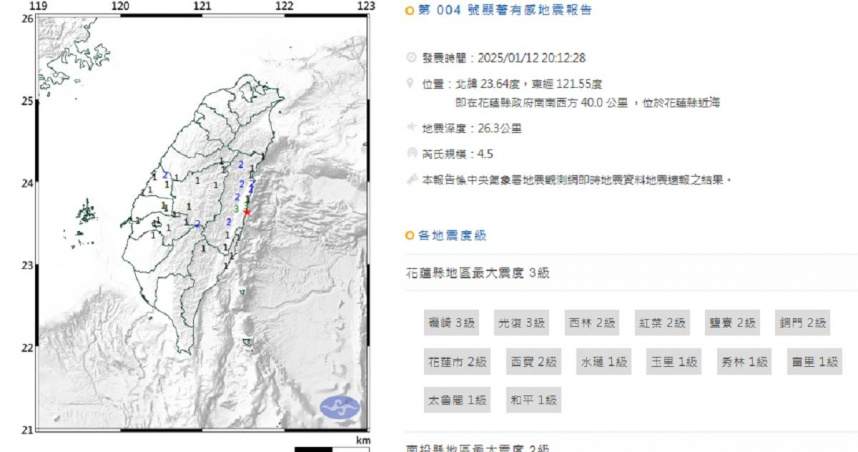The height and width of the screenshot is (452, 858).
Task: Click the orange bullet before 第 004 號顯著有感地震報告
Action: pos(409,10)
